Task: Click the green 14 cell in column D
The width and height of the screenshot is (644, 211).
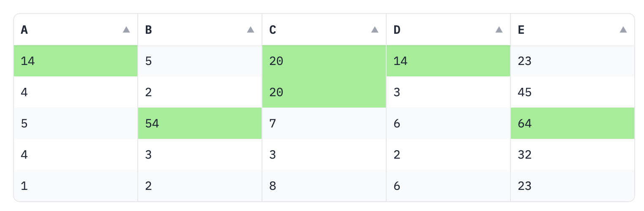Action: tap(448, 61)
